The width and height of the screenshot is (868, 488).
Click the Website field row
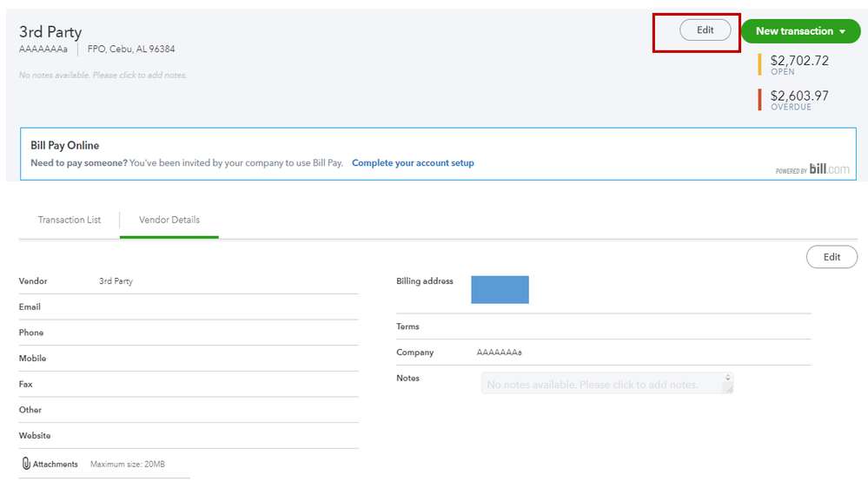tap(188, 436)
